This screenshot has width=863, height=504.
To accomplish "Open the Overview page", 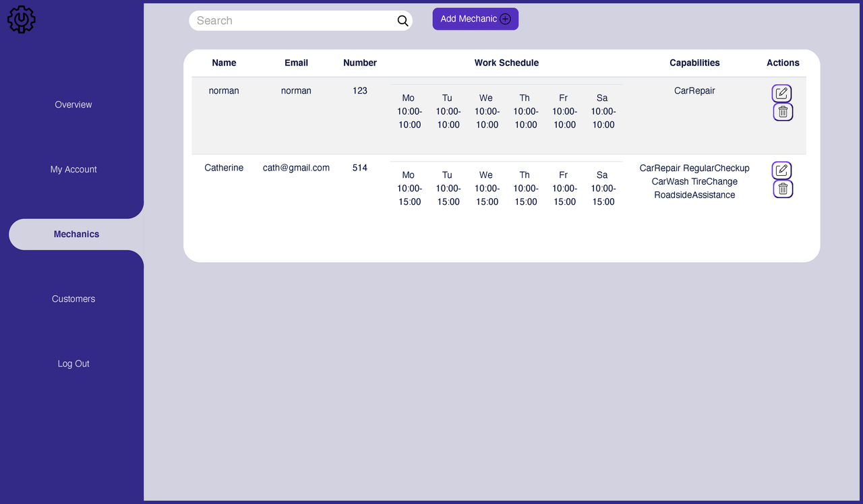I will [73, 104].
